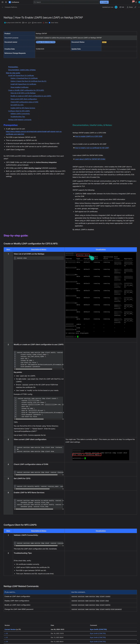Go to Set LDAPS for CIFS link
Screen dimensions: 140x644
[17, 105]
